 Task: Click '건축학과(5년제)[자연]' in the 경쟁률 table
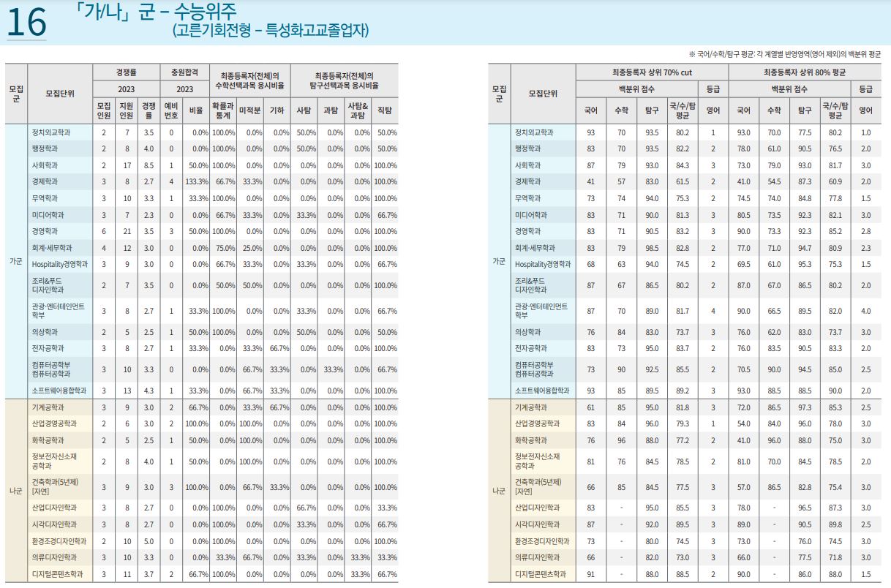54,486
